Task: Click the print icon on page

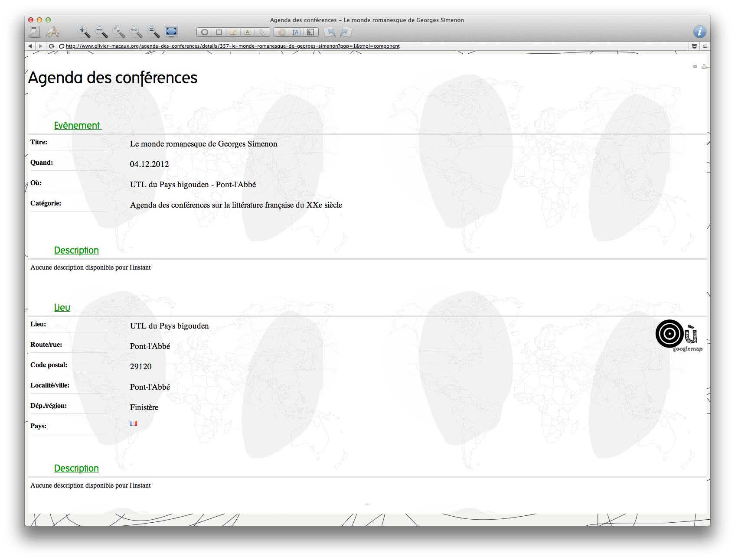Action: [704, 67]
